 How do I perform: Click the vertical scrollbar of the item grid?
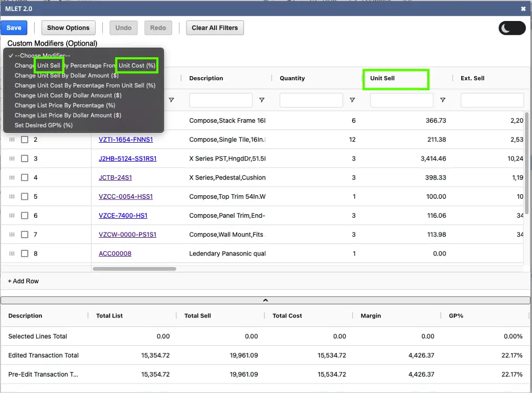coord(527,163)
